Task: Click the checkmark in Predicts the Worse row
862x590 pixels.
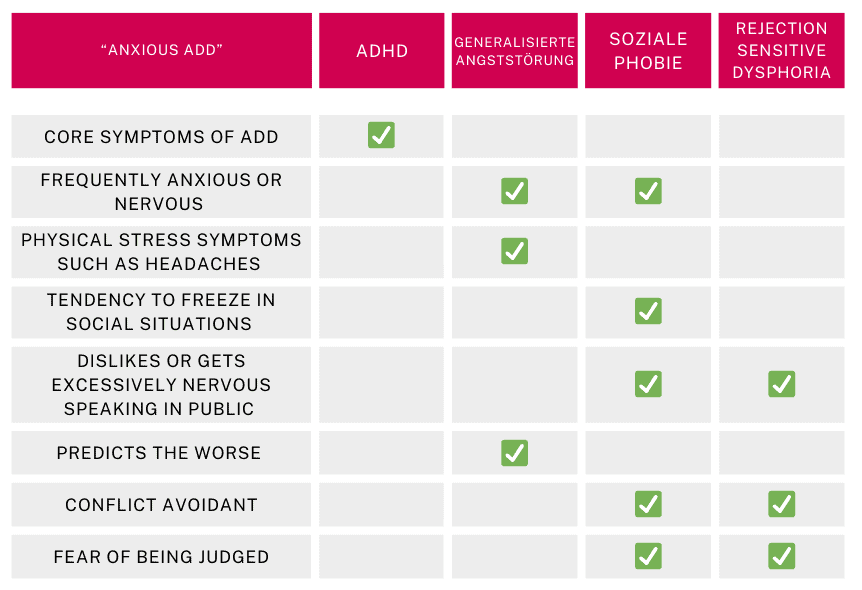Action: [514, 453]
